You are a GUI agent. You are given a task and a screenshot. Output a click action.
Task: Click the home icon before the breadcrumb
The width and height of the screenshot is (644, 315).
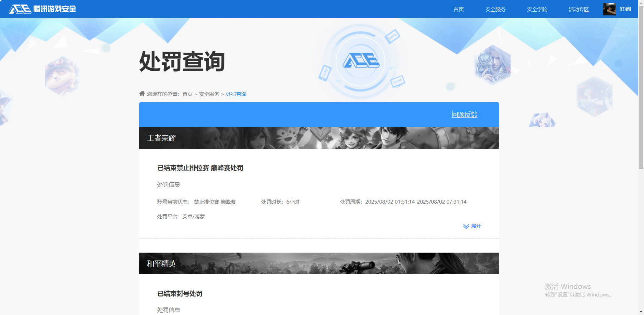[x=142, y=94]
